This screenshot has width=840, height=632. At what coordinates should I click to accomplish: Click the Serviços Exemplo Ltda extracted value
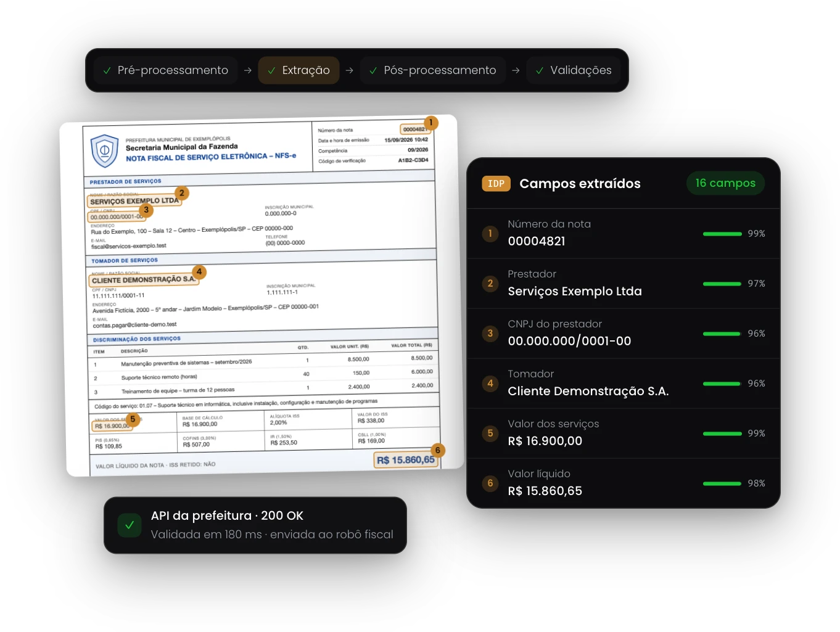point(575,291)
